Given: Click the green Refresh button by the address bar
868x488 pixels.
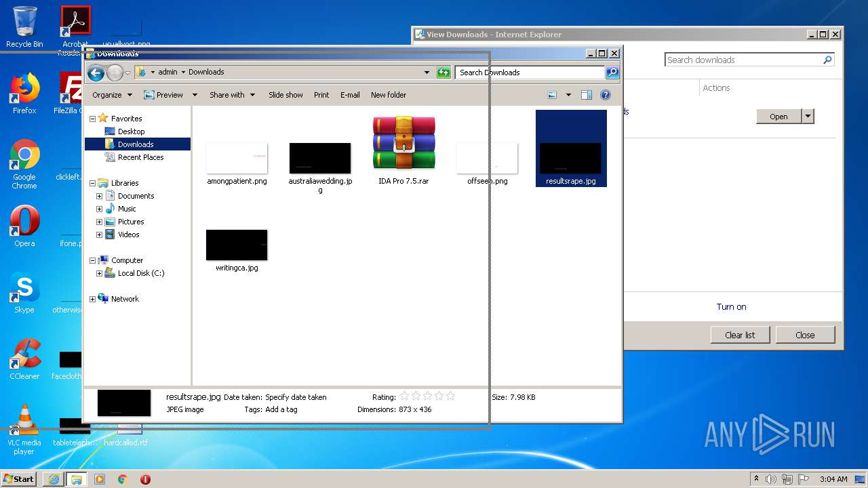Looking at the screenshot, I should 444,73.
